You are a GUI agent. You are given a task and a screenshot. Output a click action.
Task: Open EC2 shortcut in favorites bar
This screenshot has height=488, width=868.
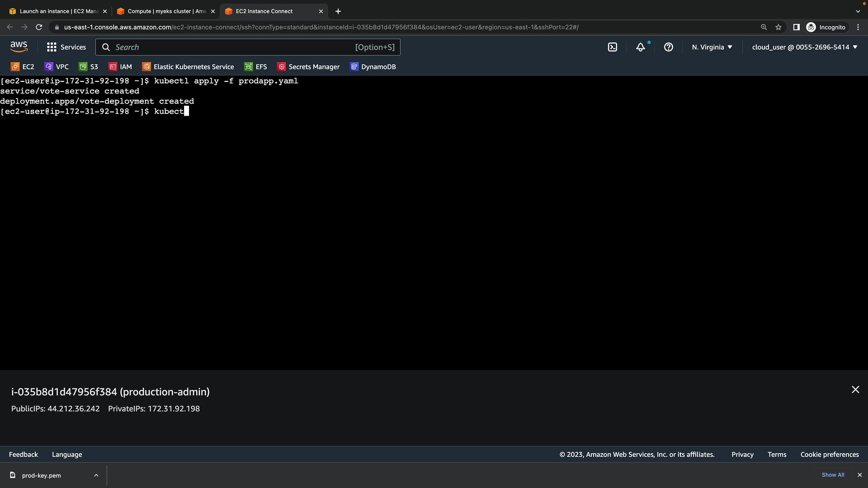[23, 67]
